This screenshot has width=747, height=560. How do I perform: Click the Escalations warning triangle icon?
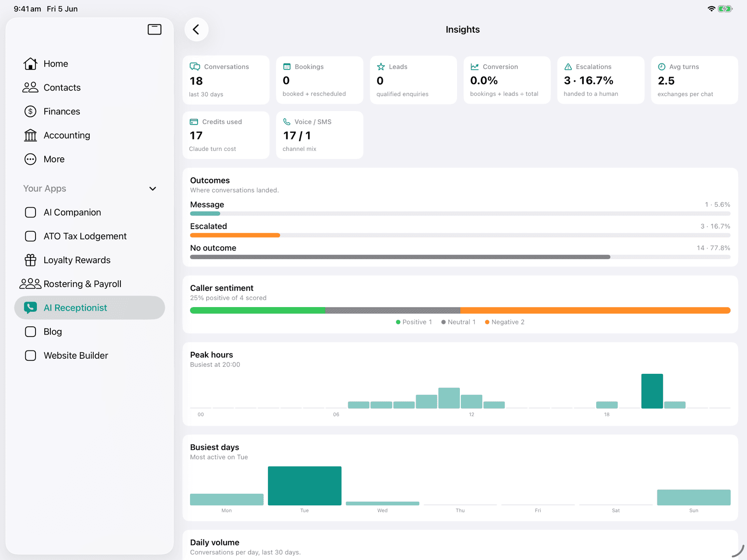[568, 67]
